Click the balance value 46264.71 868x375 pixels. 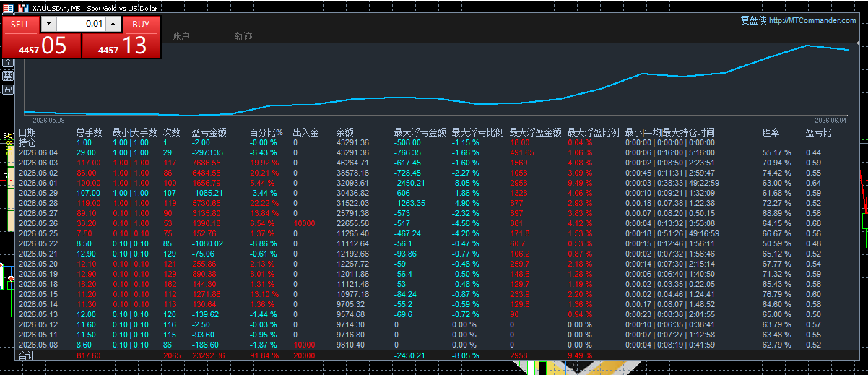[x=352, y=163]
